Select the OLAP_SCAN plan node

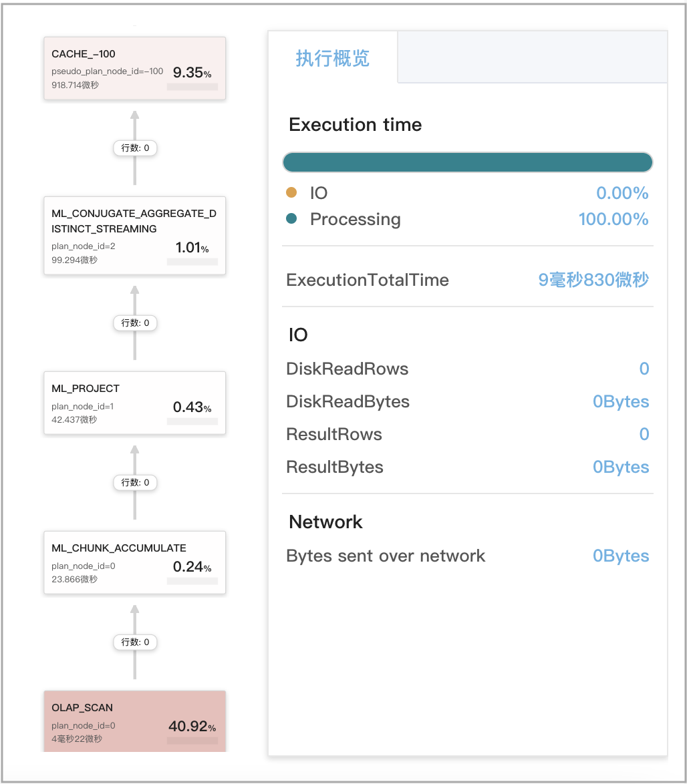coord(134,721)
